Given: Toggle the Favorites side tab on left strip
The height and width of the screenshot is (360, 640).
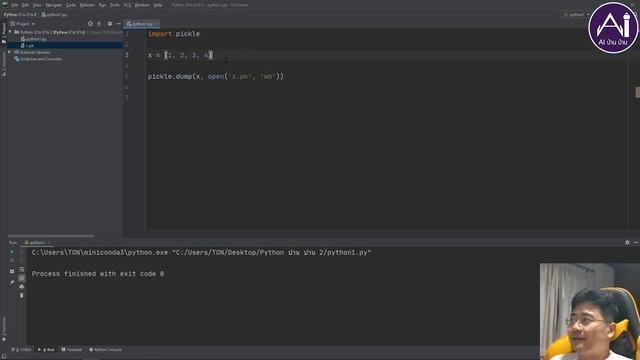Looking at the screenshot, I should click(x=4, y=329).
